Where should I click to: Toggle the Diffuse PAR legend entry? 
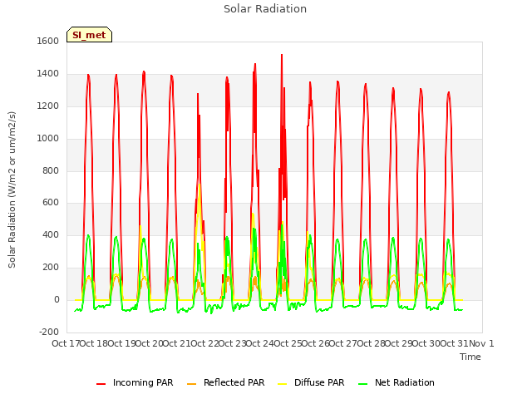pos(311,382)
